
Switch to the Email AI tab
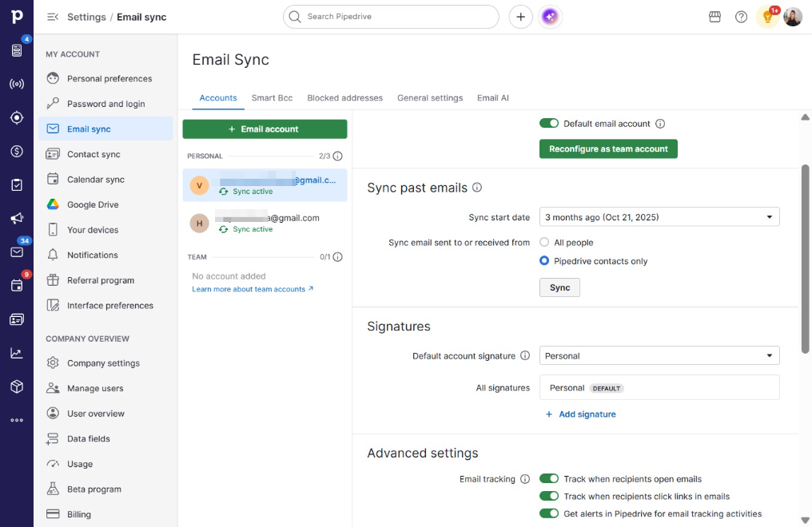[492, 97]
